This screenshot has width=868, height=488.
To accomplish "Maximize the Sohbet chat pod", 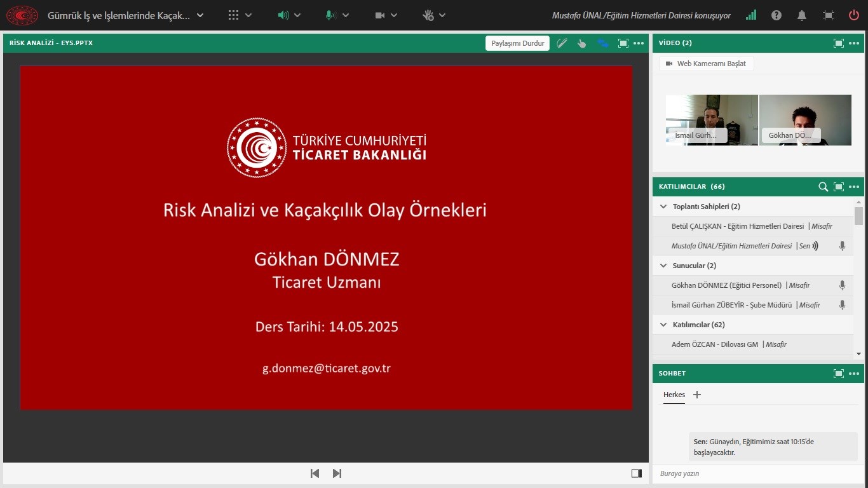I will (839, 374).
